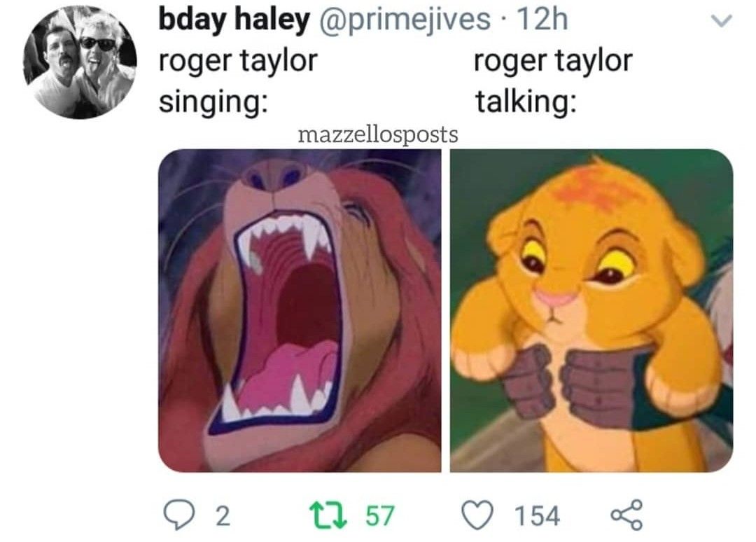Click the mazzellosposts watermark text
756x542 pixels.
(x=378, y=134)
